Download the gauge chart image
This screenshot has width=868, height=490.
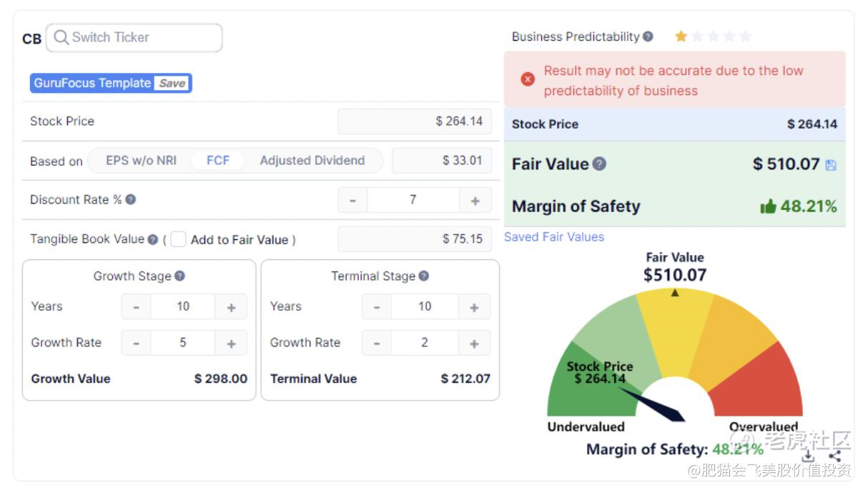pyautogui.click(x=808, y=456)
